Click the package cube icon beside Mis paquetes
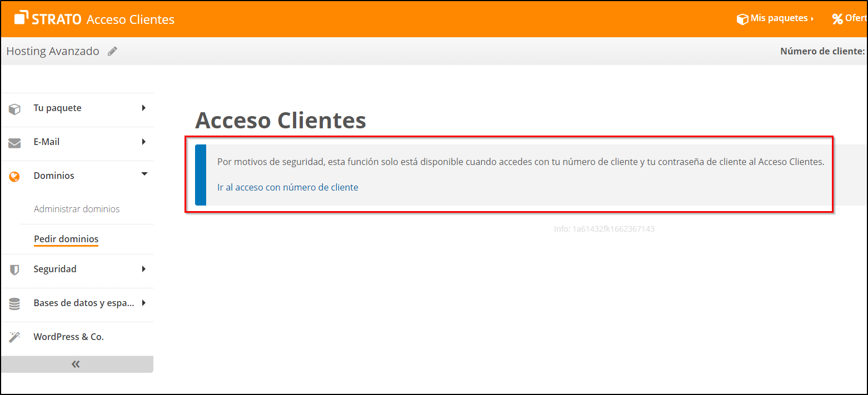868x395 pixels. [742, 18]
